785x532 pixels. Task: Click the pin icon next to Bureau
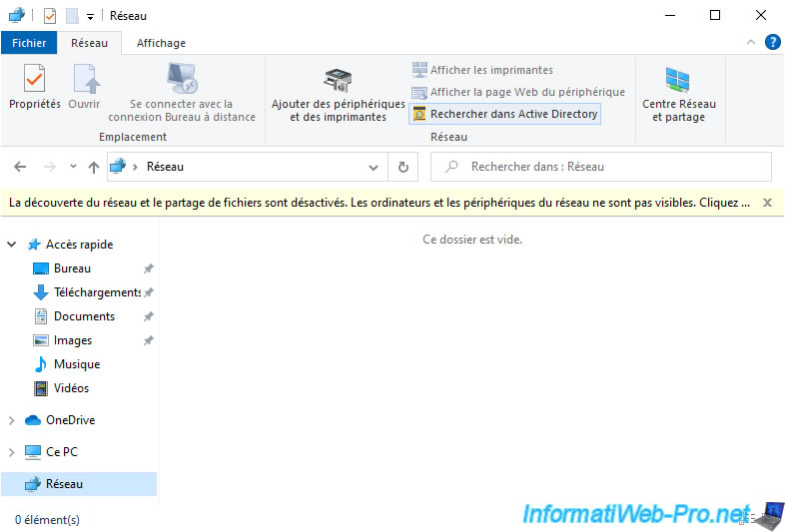pos(148,268)
